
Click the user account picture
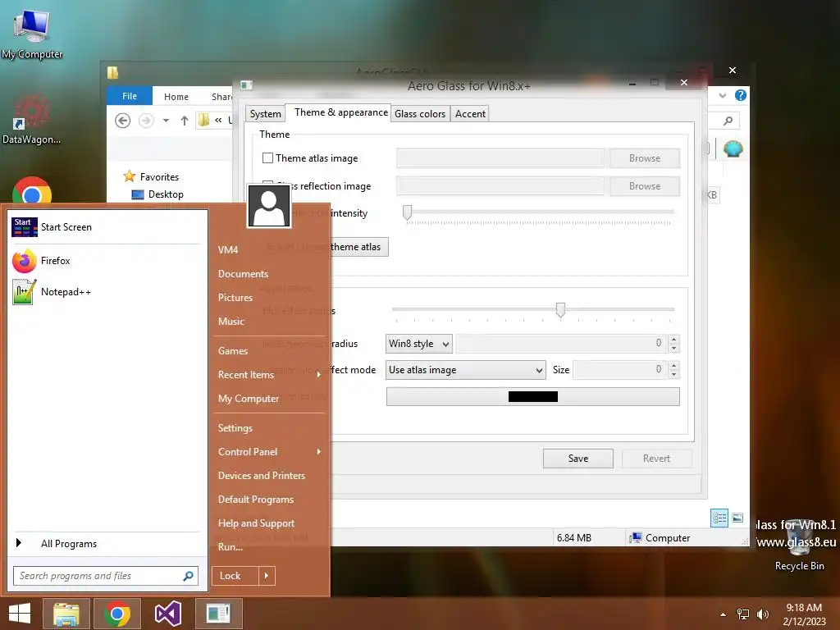point(268,206)
